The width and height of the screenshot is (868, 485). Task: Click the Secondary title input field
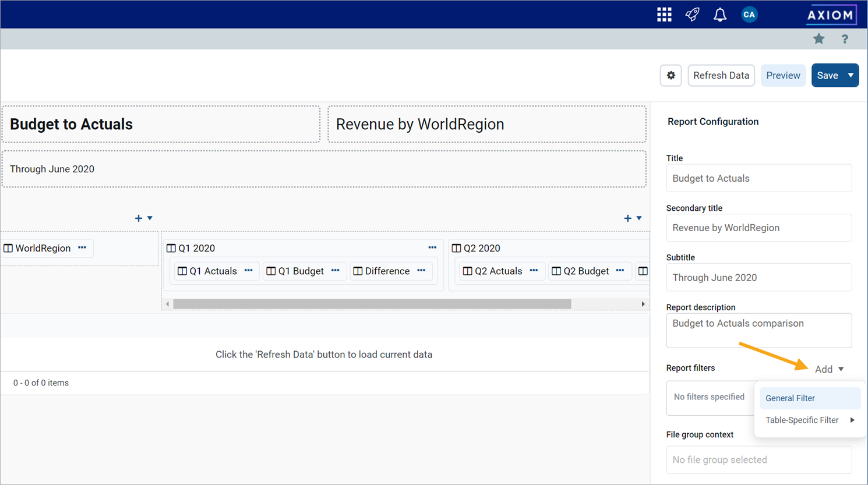click(758, 228)
